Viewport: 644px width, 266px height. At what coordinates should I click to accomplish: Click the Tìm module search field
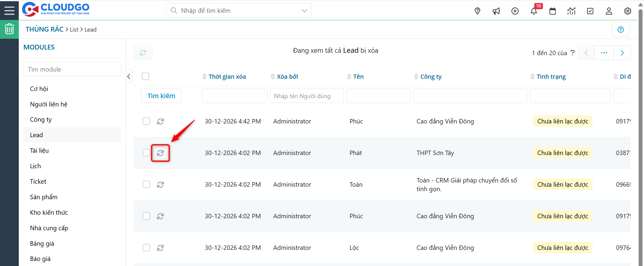[72, 69]
